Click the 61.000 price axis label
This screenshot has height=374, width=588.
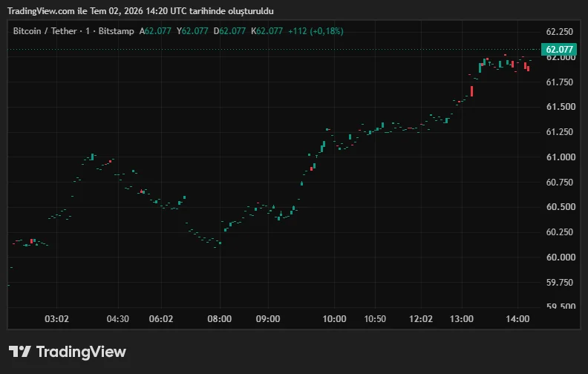point(561,157)
